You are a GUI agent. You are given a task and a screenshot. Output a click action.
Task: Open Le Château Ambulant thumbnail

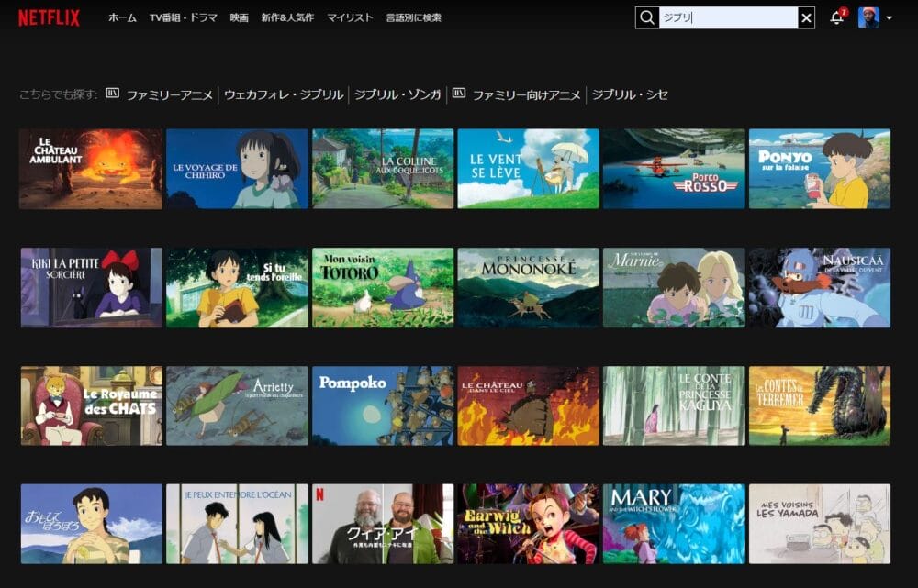tap(91, 169)
